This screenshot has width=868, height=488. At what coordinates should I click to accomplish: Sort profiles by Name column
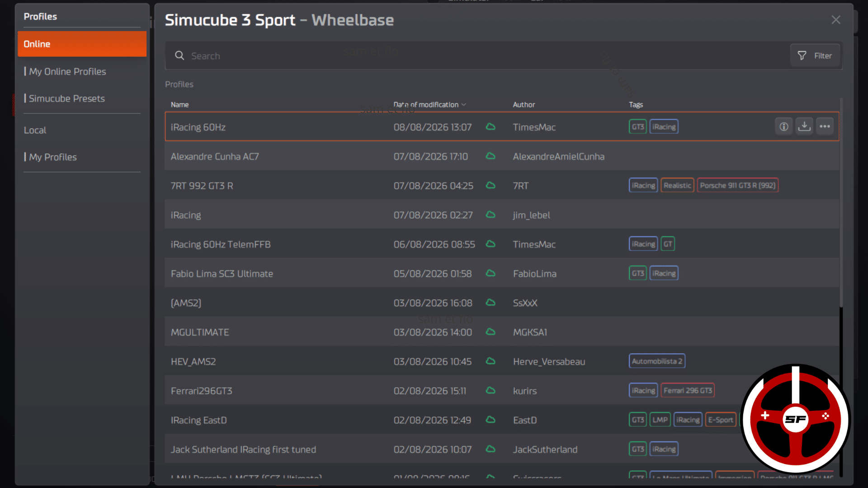[x=179, y=104]
